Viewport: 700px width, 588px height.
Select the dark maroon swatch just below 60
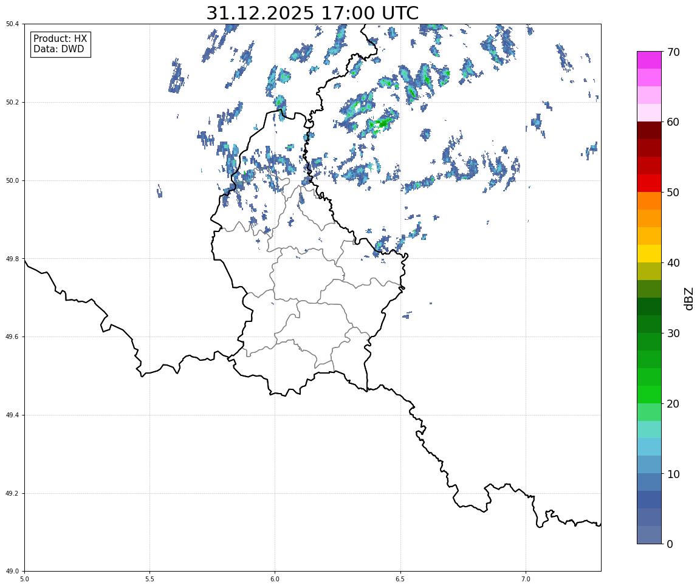(x=649, y=130)
